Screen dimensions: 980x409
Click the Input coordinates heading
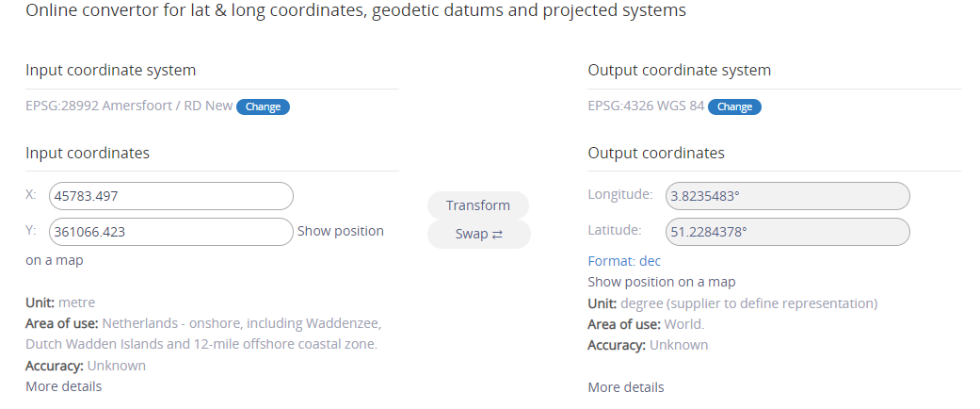87,153
